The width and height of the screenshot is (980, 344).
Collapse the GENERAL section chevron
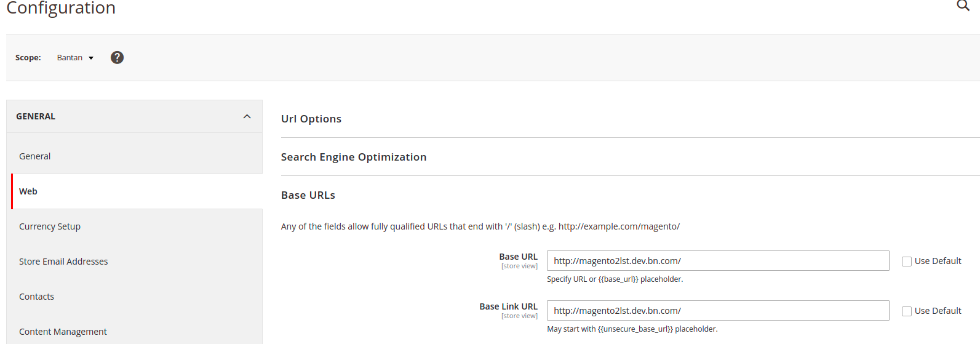247,116
